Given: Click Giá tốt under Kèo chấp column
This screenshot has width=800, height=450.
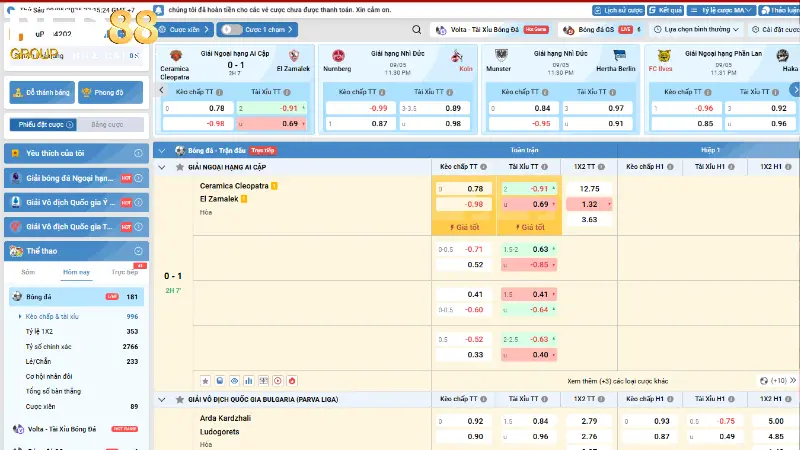Looking at the screenshot, I should pyautogui.click(x=464, y=228).
